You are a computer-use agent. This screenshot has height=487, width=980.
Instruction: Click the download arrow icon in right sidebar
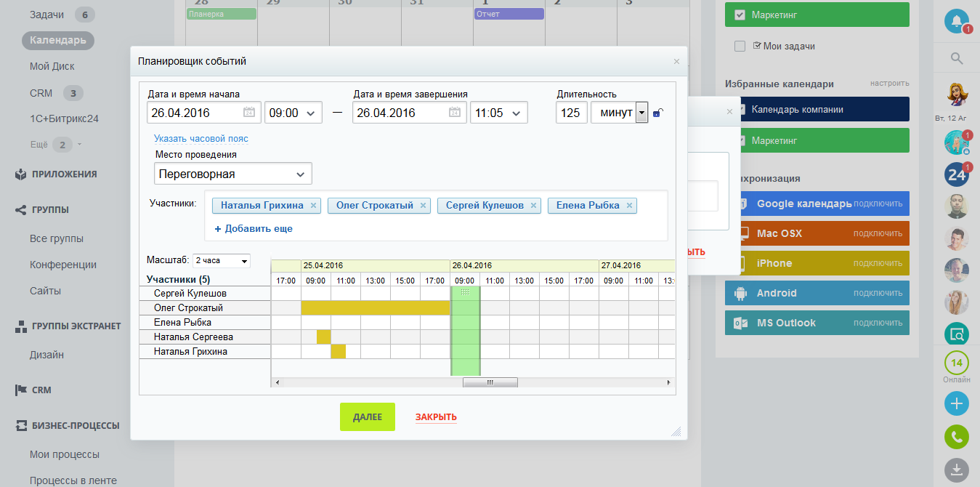956,469
